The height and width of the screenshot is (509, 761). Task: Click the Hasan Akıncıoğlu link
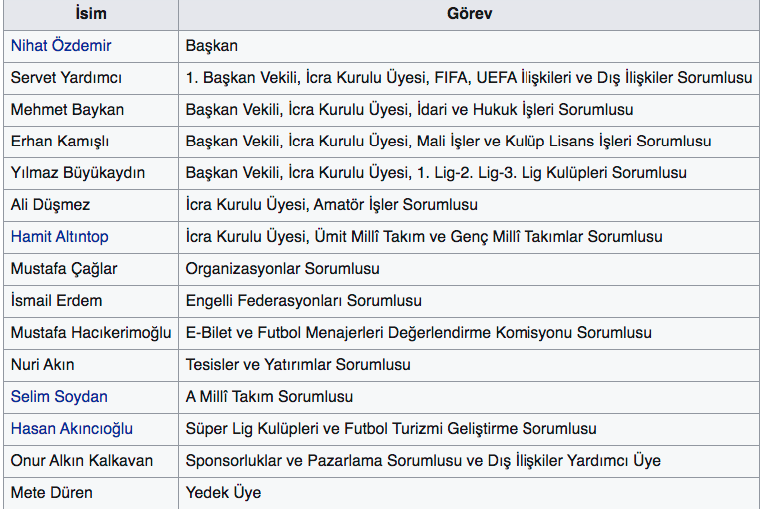click(71, 429)
